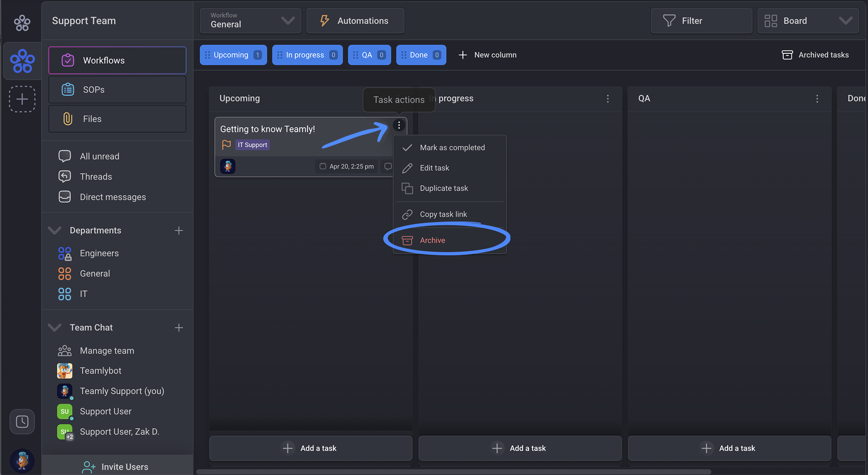Choose Copy task link
The width and height of the screenshot is (868, 475).
coord(450,214)
